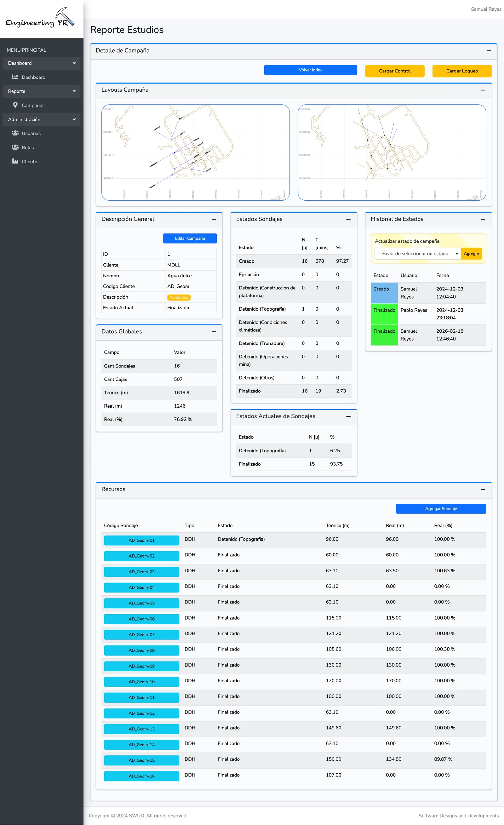504x825 pixels.
Task: Expand the Administración sidebar menu
Action: coord(42,119)
